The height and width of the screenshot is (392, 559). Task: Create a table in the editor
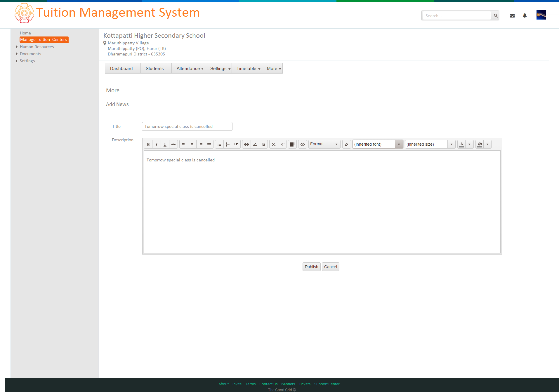[x=292, y=144]
